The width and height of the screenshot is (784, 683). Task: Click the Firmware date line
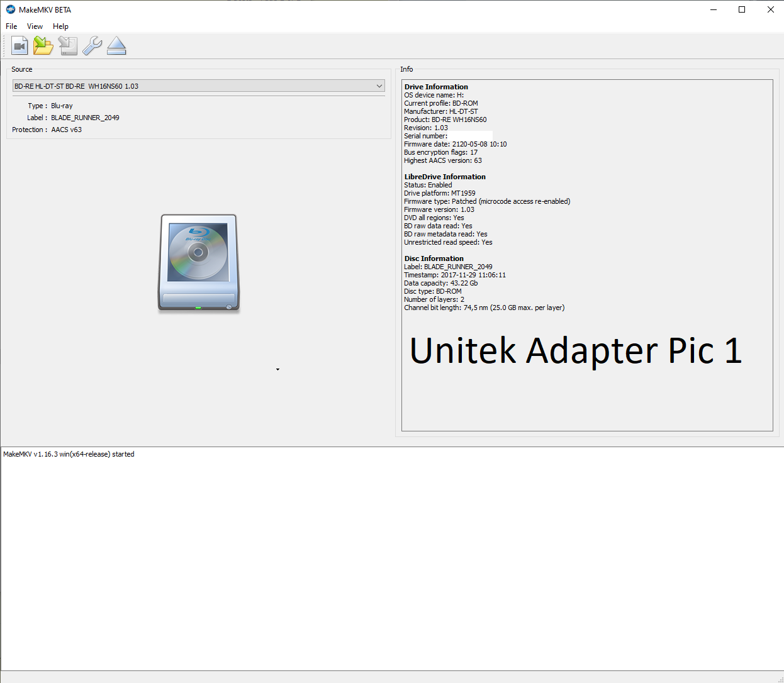tap(455, 144)
